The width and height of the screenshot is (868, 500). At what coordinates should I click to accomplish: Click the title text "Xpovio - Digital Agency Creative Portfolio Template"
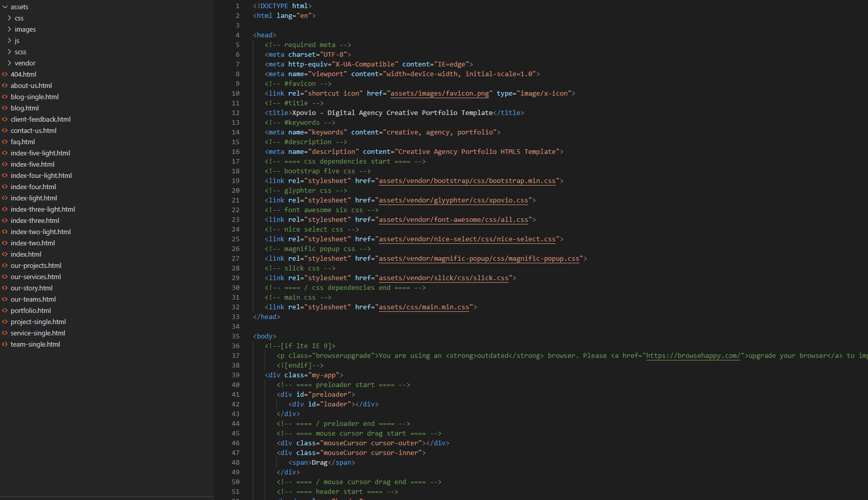click(x=392, y=112)
